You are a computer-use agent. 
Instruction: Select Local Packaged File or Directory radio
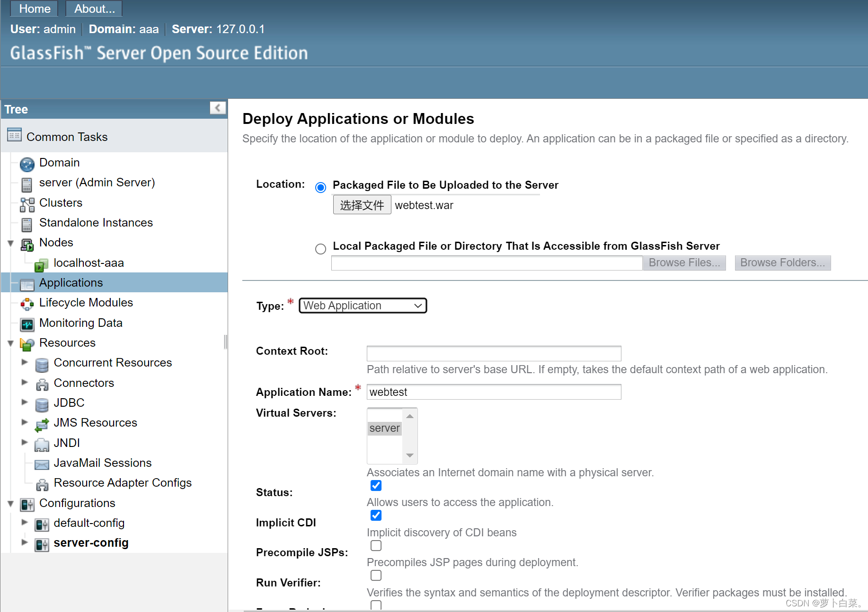coord(320,249)
